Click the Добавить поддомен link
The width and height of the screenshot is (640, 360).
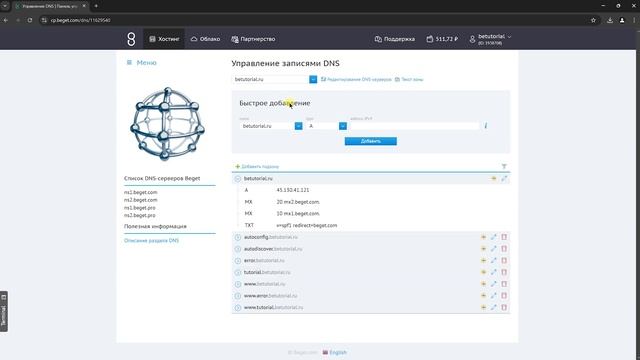257,167
